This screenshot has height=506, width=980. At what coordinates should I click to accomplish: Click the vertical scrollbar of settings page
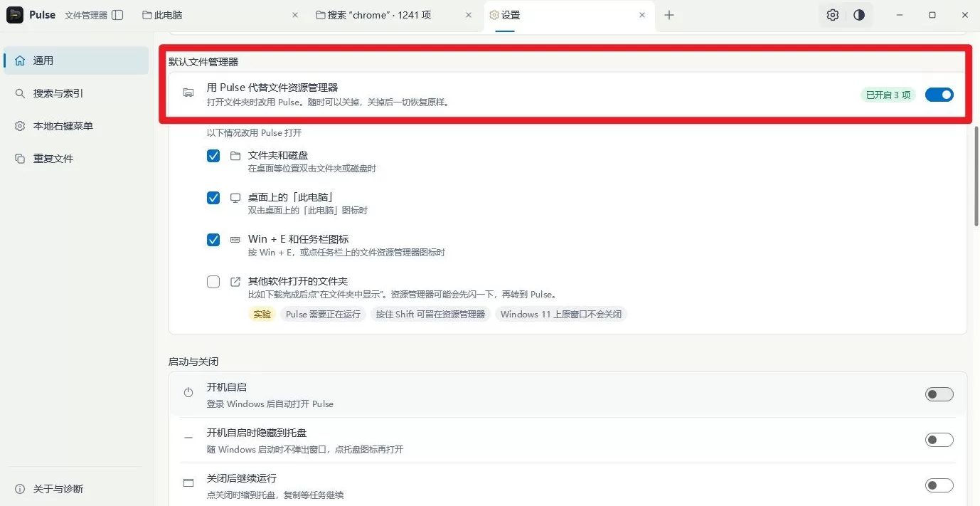pyautogui.click(x=976, y=176)
